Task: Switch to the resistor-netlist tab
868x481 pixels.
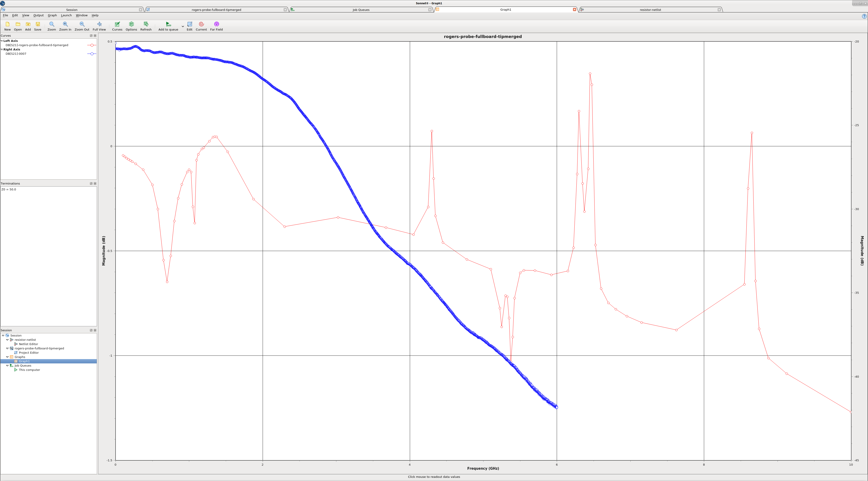Action: [650, 10]
